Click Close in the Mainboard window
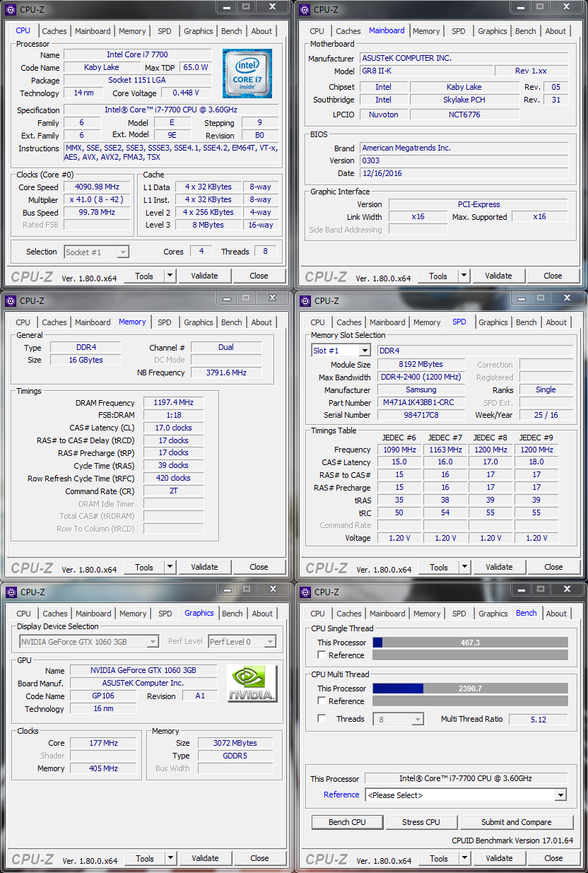Screen dimensions: 588x873 point(553,276)
